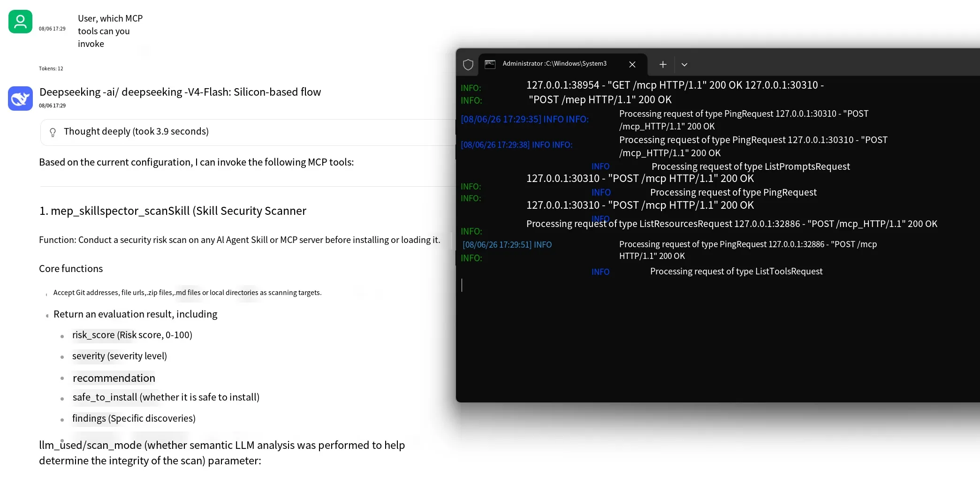980x485 pixels.
Task: Click the 'Function: Conduct a security risk scan' line
Action: tap(240, 240)
